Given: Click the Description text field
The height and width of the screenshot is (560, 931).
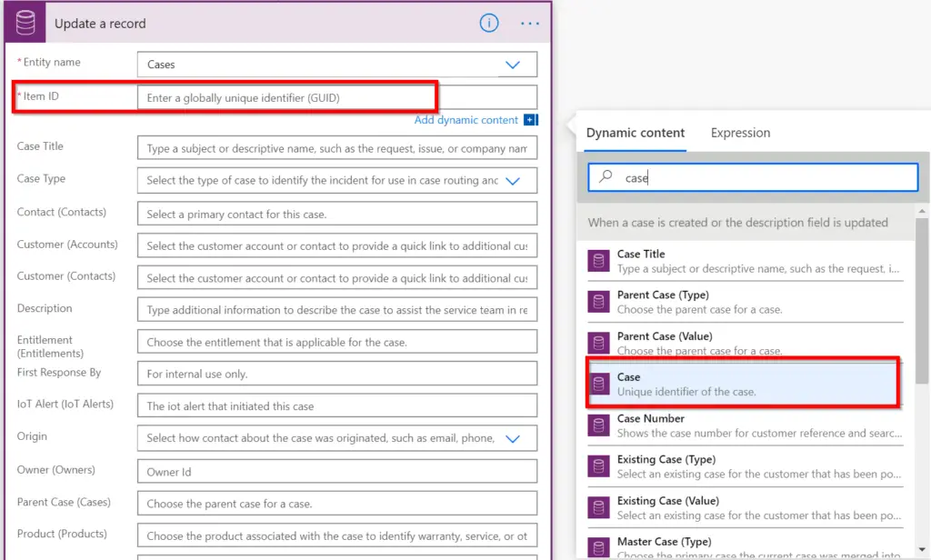Looking at the screenshot, I should pos(336,310).
